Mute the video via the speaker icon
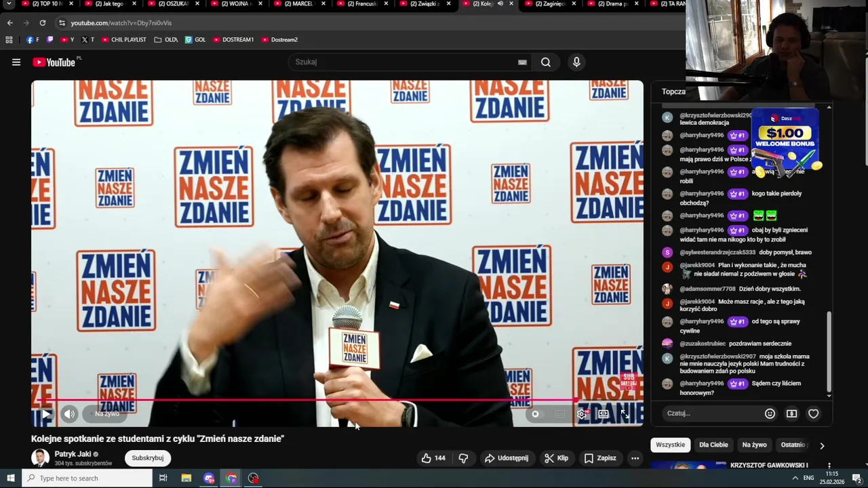 pyautogui.click(x=70, y=413)
